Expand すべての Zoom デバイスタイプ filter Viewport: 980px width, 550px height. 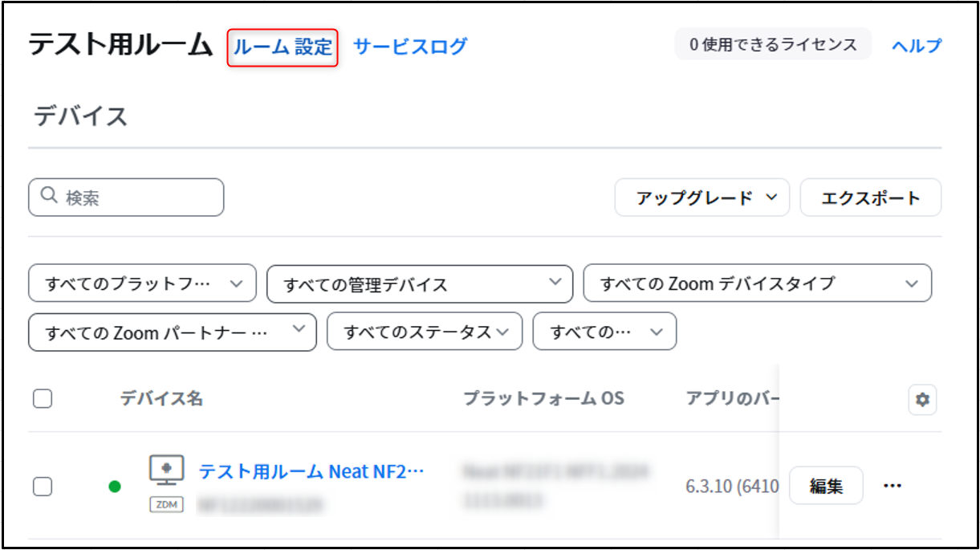tap(758, 283)
